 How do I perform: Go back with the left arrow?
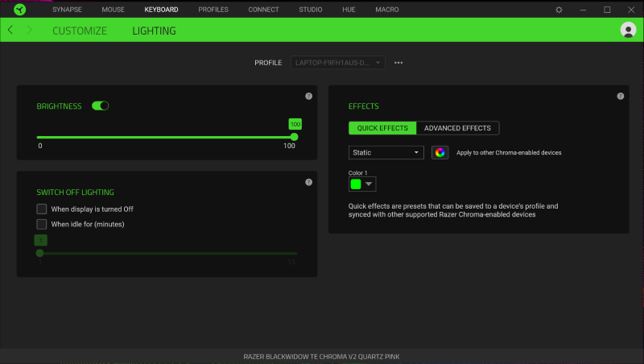pyautogui.click(x=10, y=30)
